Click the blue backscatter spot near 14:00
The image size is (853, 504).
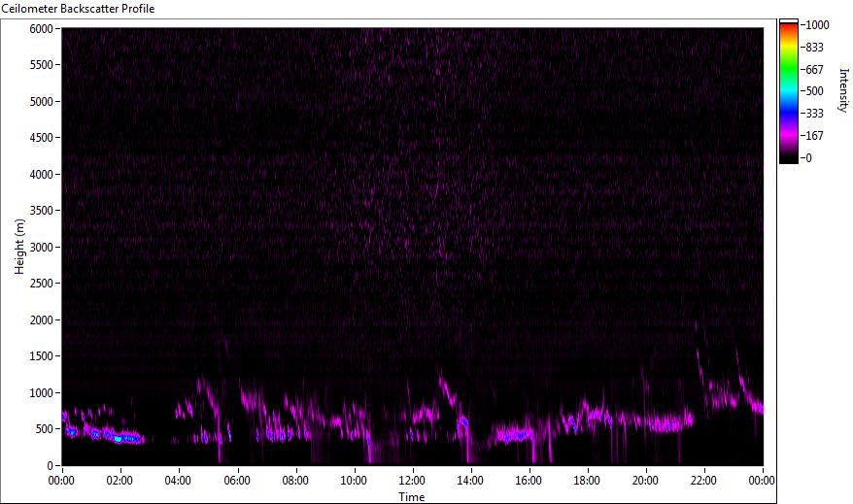click(x=464, y=421)
